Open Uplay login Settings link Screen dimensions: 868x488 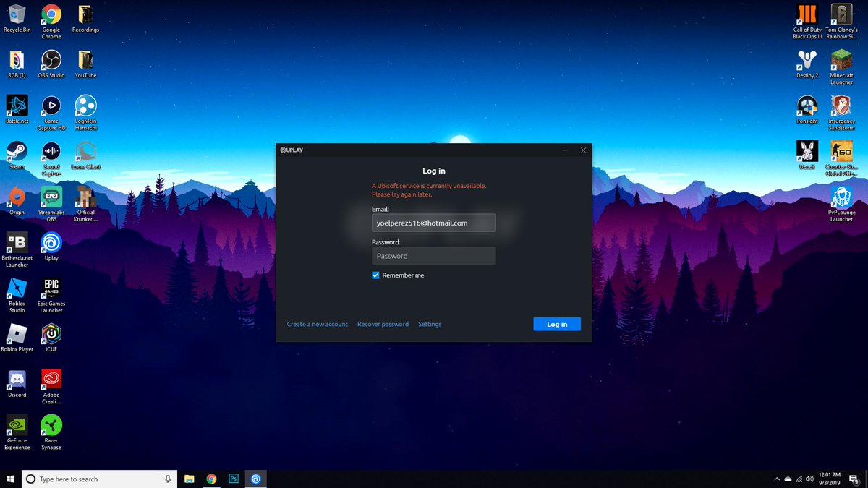pos(430,324)
